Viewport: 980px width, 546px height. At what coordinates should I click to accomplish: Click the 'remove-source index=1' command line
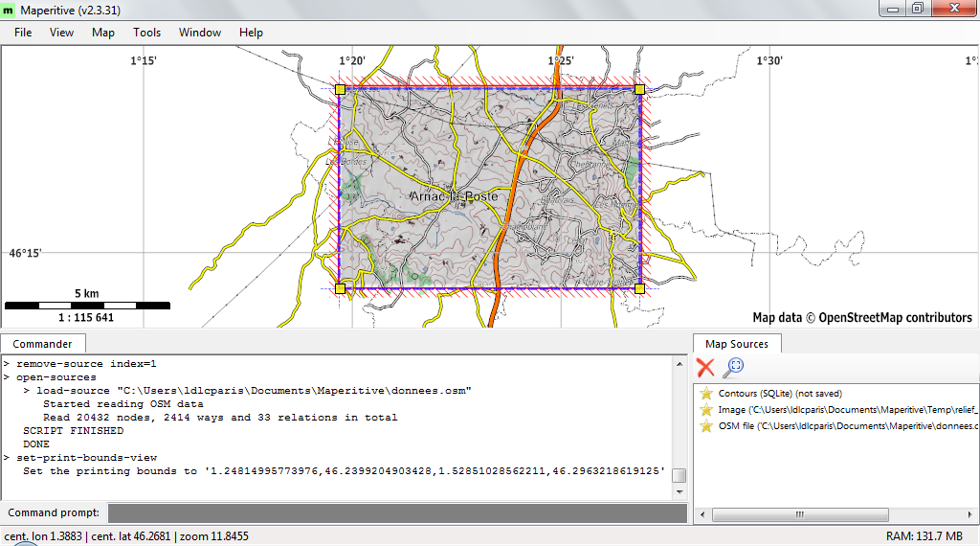pos(86,364)
